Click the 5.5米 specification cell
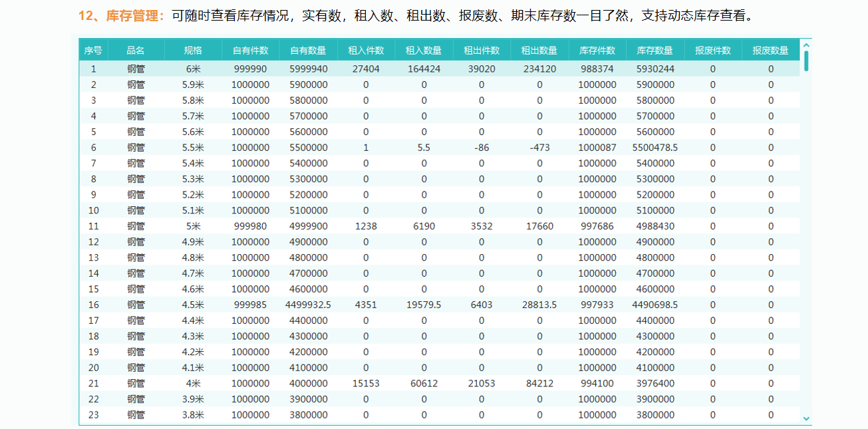This screenshot has width=868, height=429. pyautogui.click(x=193, y=148)
